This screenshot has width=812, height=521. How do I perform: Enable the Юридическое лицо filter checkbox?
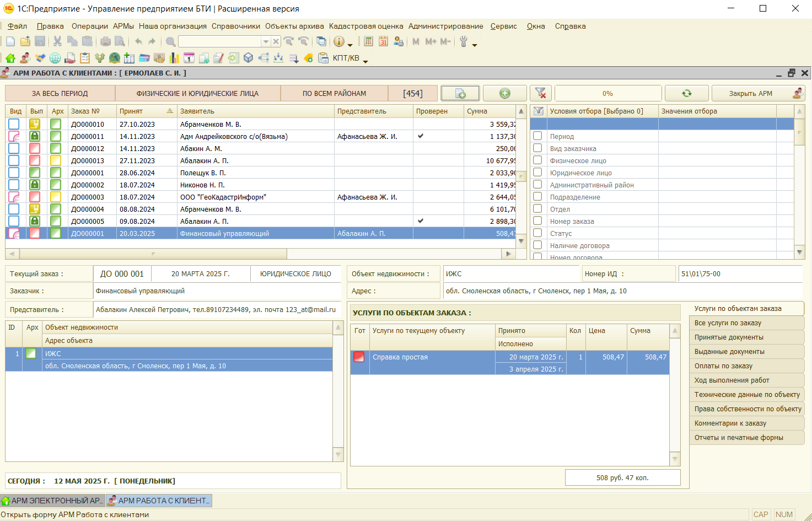coord(537,172)
